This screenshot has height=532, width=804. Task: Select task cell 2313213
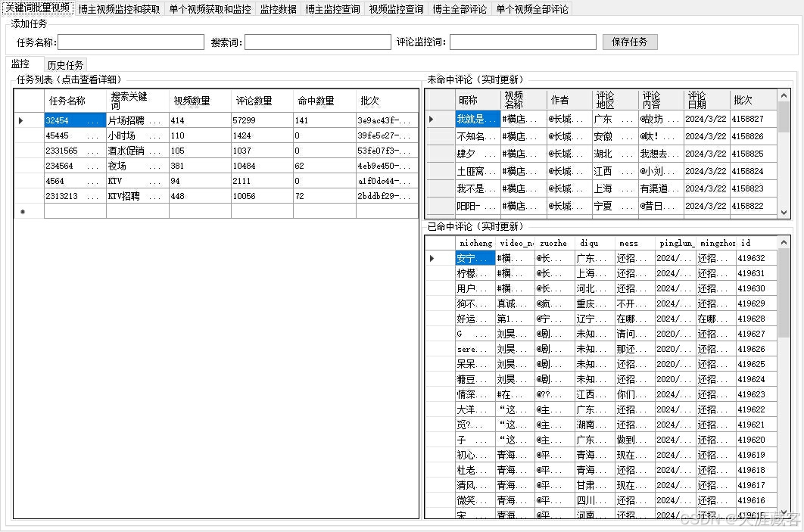[76, 196]
